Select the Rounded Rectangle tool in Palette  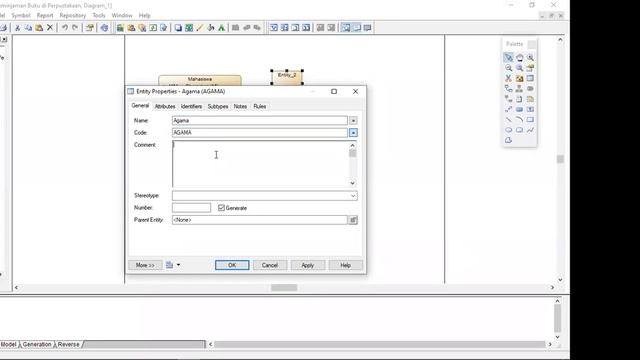(x=519, y=130)
